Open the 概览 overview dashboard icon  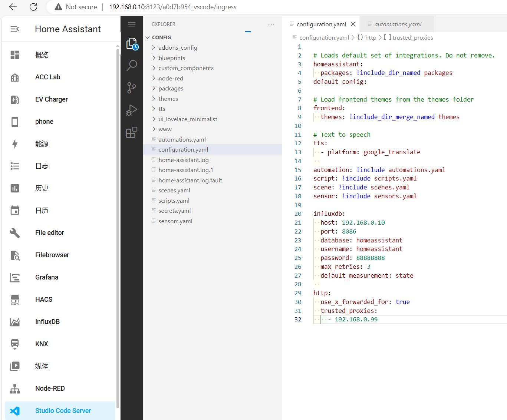[x=15, y=55]
